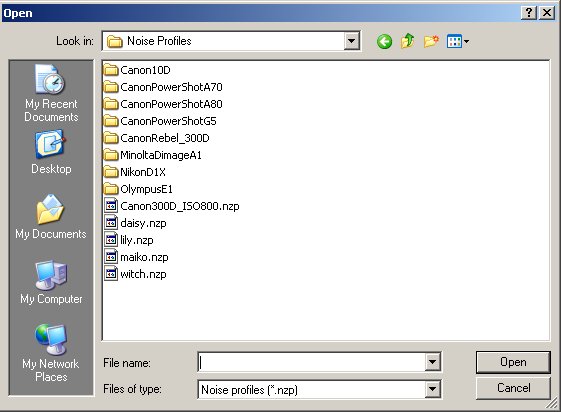Navigate up one folder level
Image resolution: width=561 pixels, height=412 pixels.
[408, 41]
